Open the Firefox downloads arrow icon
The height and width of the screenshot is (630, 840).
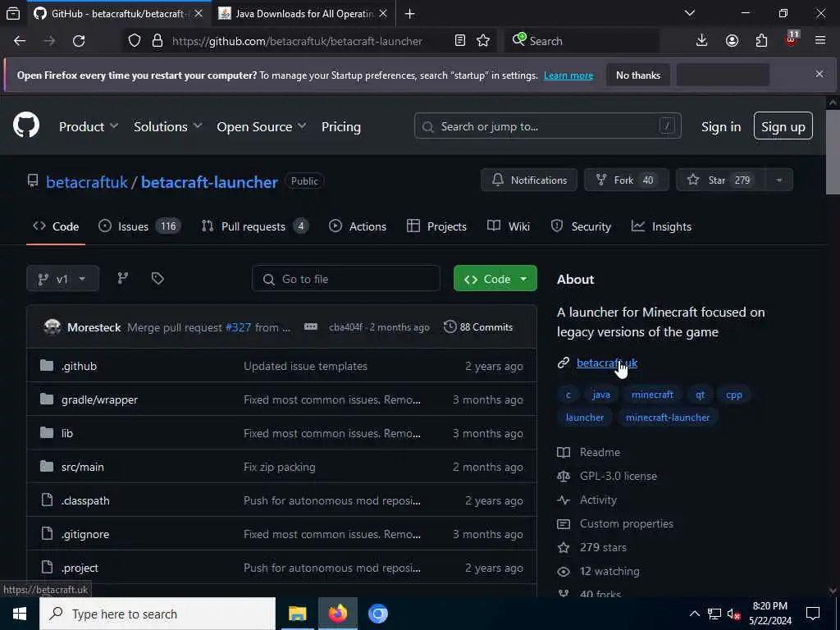click(x=702, y=41)
